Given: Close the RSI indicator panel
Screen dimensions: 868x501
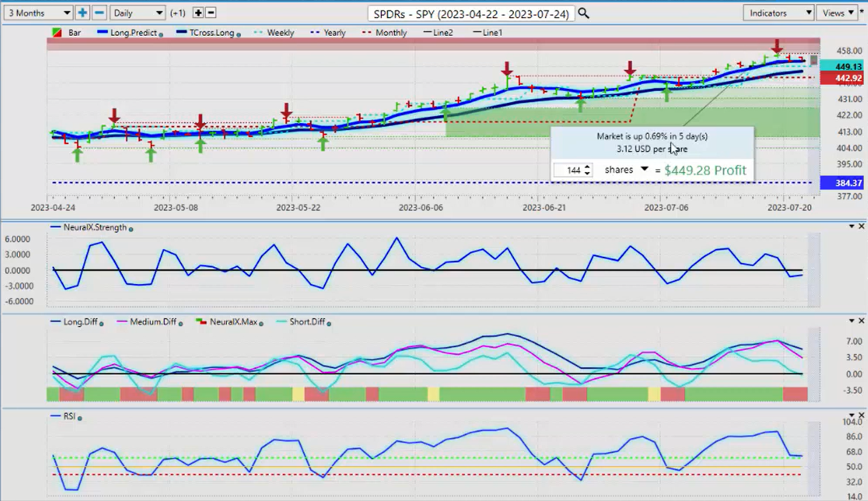Looking at the screenshot, I should click(x=861, y=416).
